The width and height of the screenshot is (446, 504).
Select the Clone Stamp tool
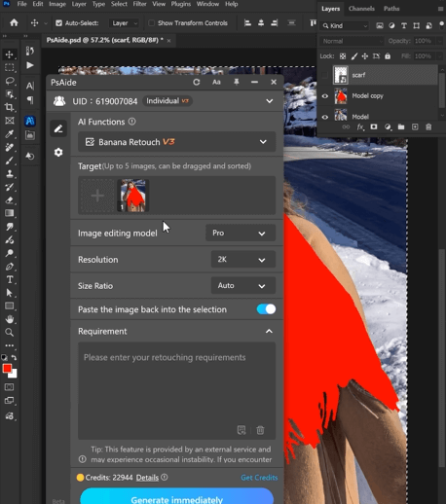[x=10, y=173]
